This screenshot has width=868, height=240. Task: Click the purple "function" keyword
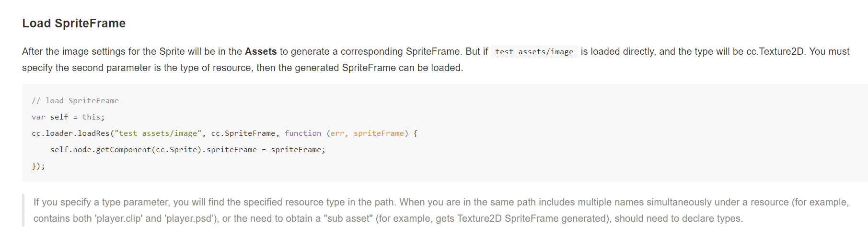coord(303,133)
